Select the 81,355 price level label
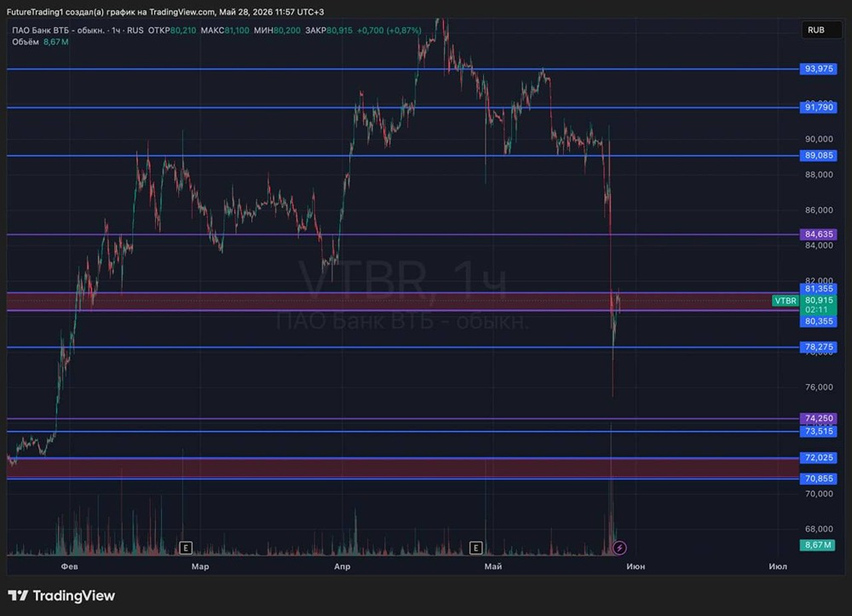Viewport: 852px width, 616px height. coord(818,289)
